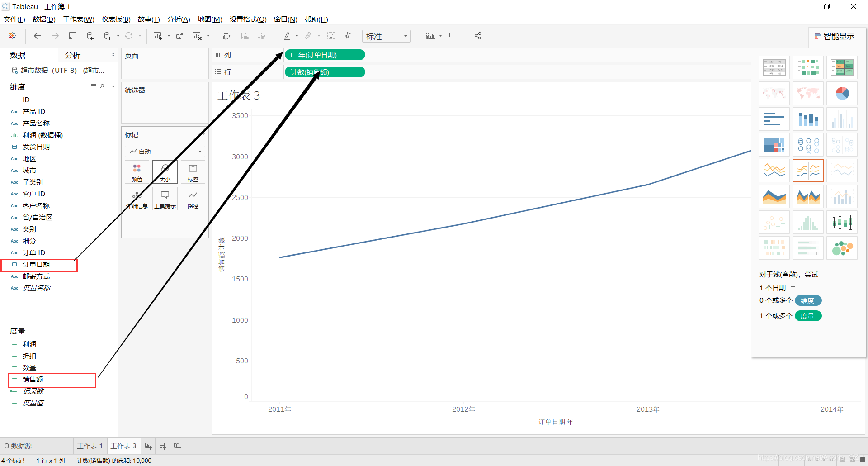868x466 pixels.
Task: Click new worksheet tab icon at bottom
Action: (148, 446)
